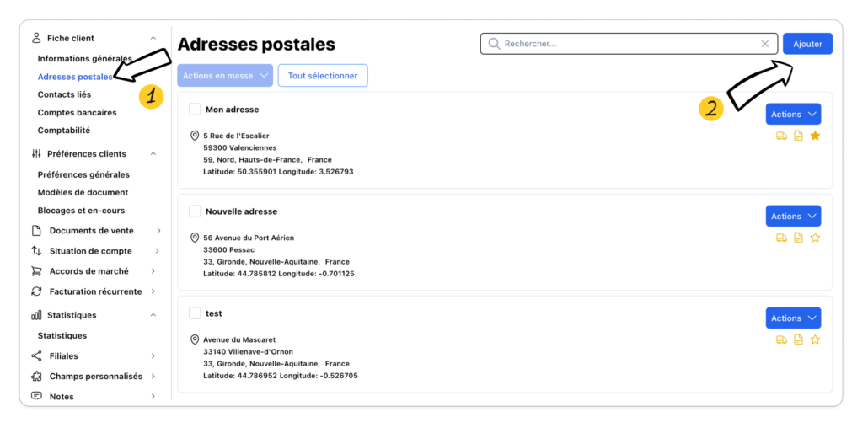Tick the test address checkbox

point(195,313)
